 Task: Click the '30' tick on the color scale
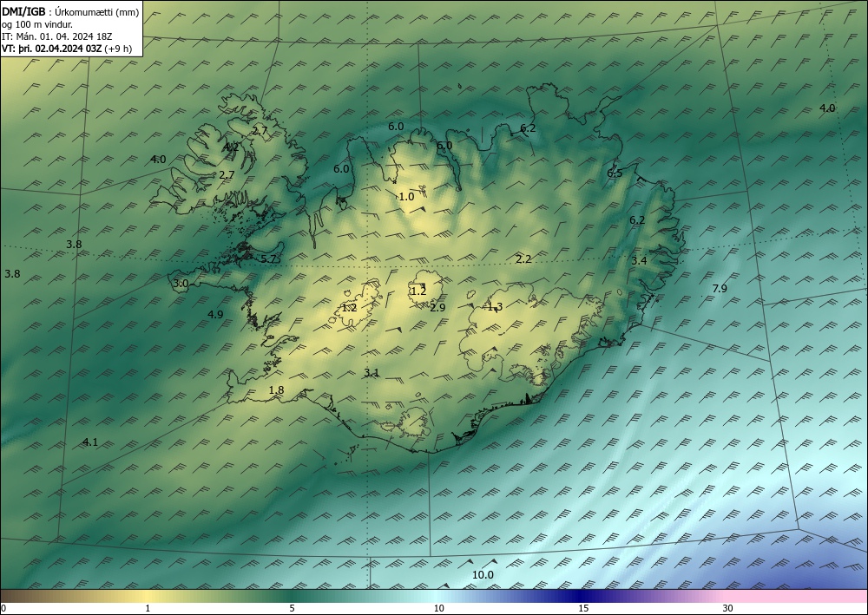tap(727, 609)
